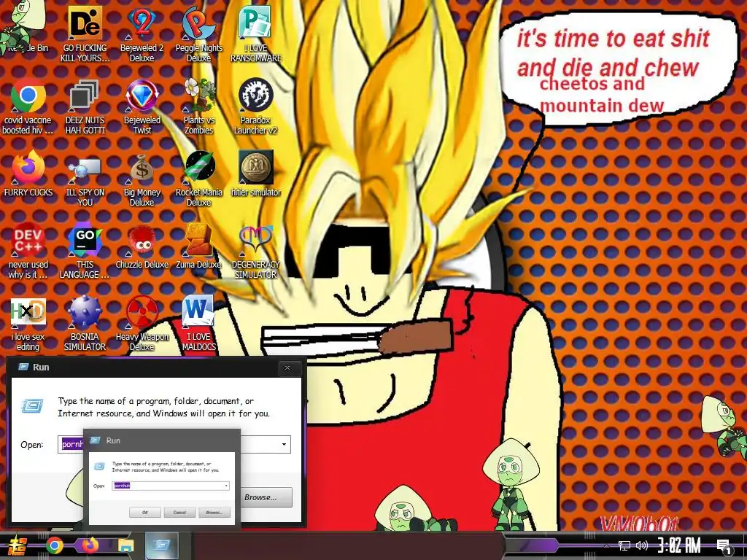Open Paradox Launcher v2 shortcut

(256, 106)
